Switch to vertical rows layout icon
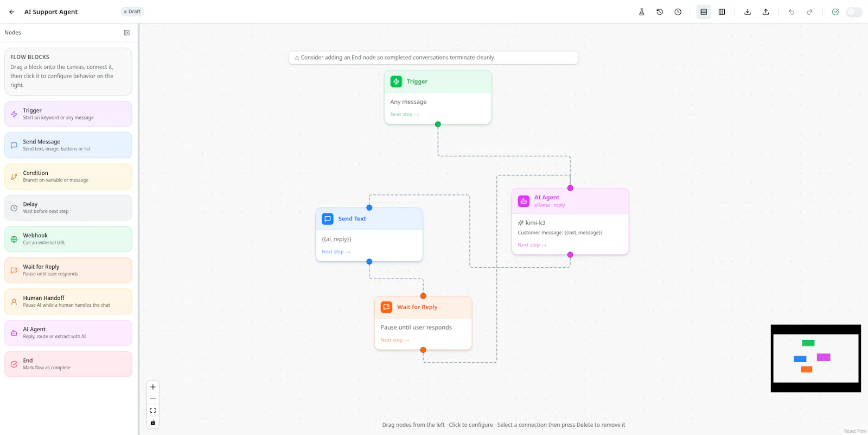The width and height of the screenshot is (868, 435). tap(704, 11)
